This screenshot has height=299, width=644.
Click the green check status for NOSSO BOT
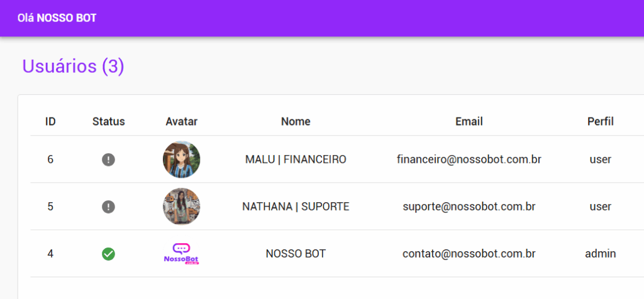coord(108,254)
